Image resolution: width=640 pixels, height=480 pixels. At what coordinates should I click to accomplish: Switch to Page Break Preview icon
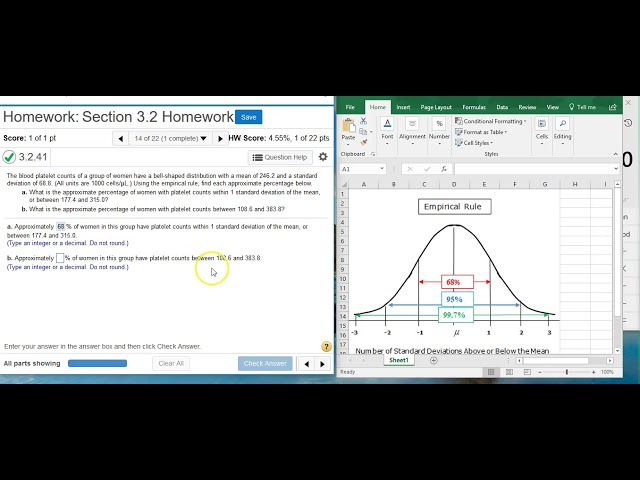point(527,372)
